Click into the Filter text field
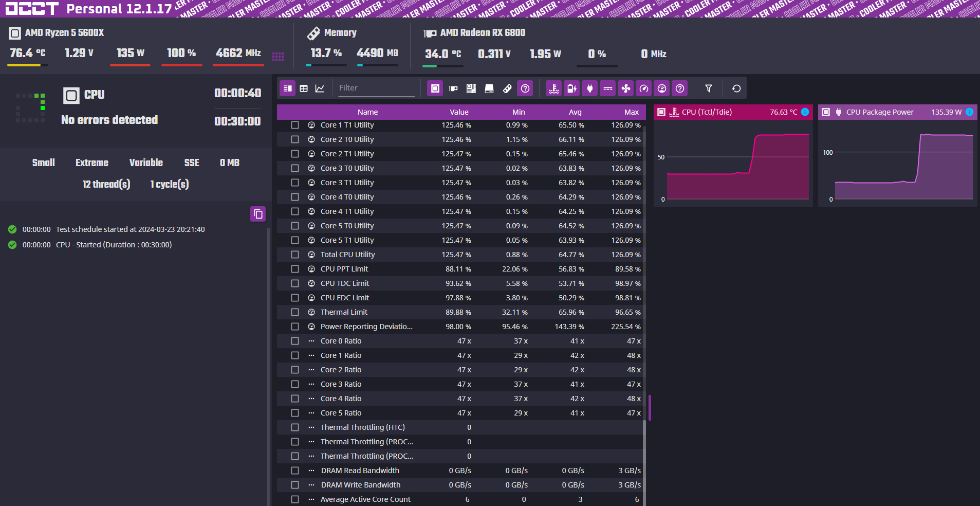The image size is (980, 506). coord(376,88)
